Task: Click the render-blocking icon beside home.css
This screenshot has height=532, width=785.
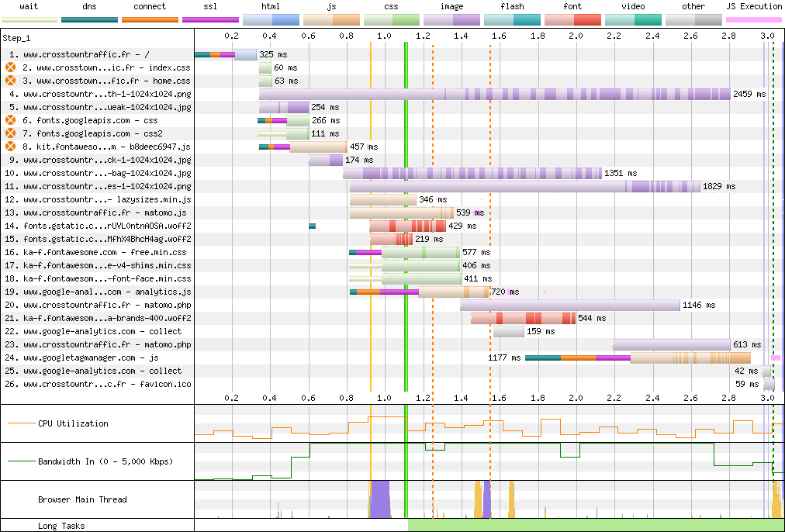Action: (10, 81)
